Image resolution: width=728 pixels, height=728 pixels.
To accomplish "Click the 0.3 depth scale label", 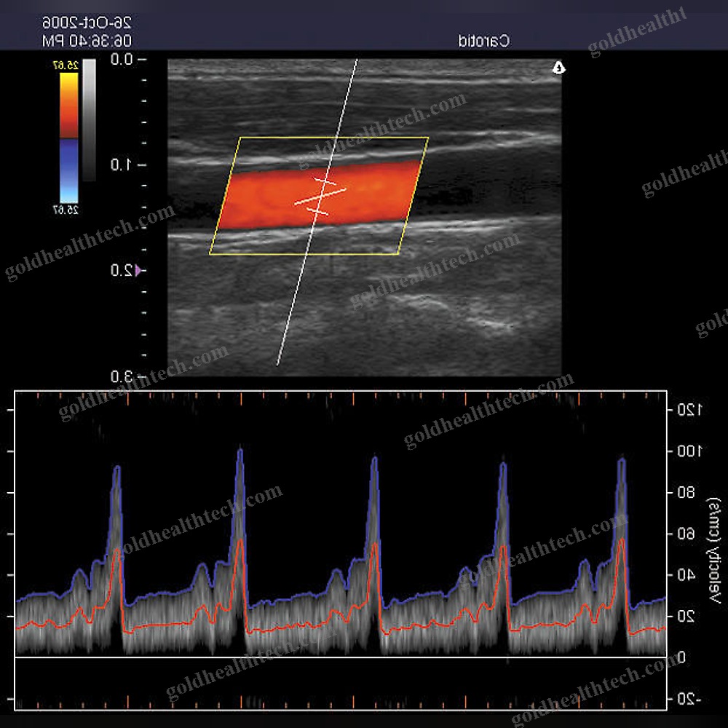I will tap(122, 376).
